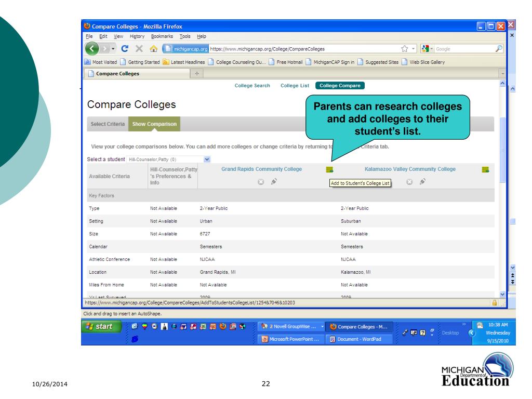This screenshot has height=399, width=532.
Task: Select the College Compare button
Action: [x=340, y=86]
